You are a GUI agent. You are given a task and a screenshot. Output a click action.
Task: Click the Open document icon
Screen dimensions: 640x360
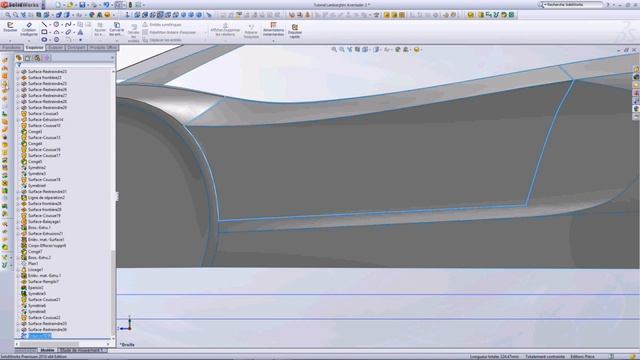pyautogui.click(x=70, y=4)
